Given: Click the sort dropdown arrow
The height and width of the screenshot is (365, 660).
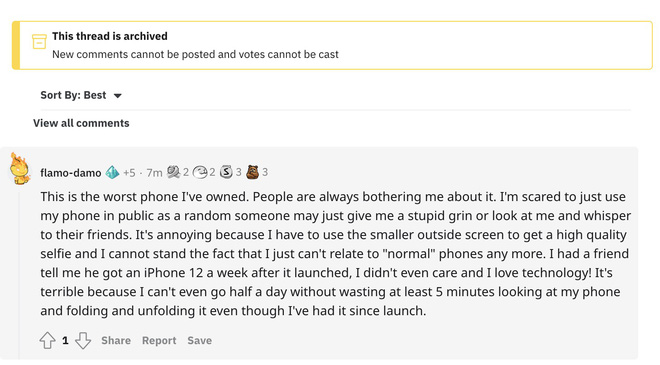Looking at the screenshot, I should 118,96.
